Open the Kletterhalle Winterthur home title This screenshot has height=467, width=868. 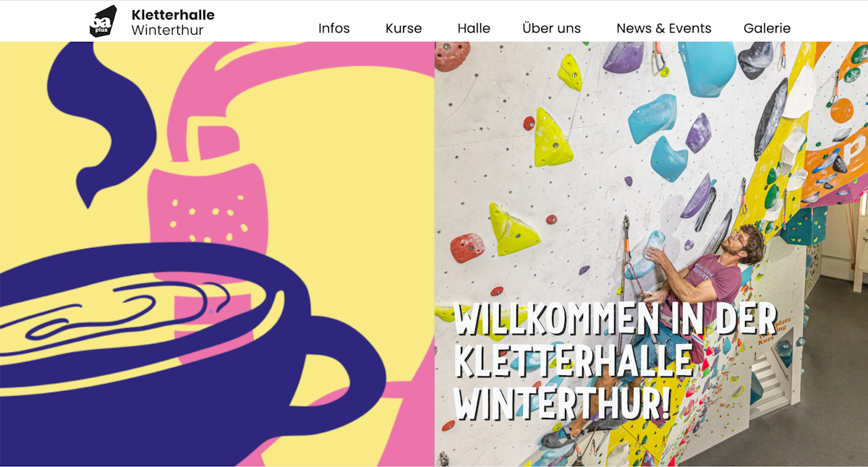pos(173,22)
